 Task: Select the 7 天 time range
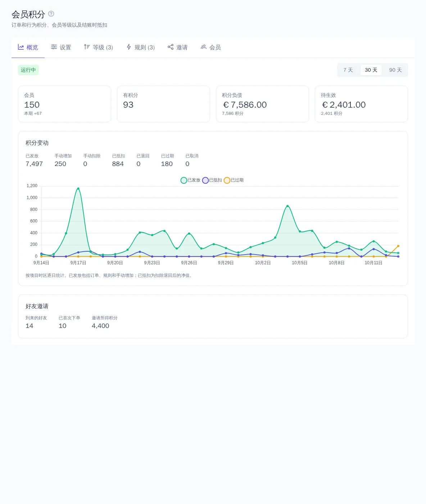348,70
